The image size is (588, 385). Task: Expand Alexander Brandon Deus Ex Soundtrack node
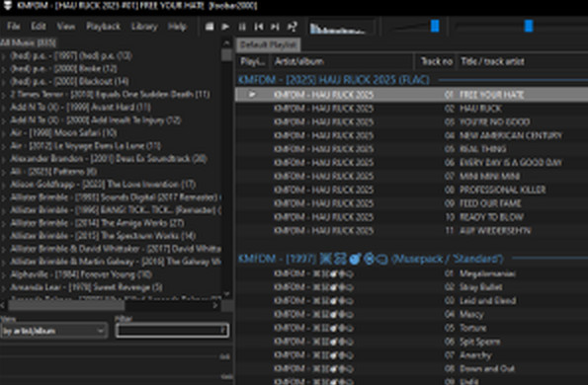[x=3, y=160]
